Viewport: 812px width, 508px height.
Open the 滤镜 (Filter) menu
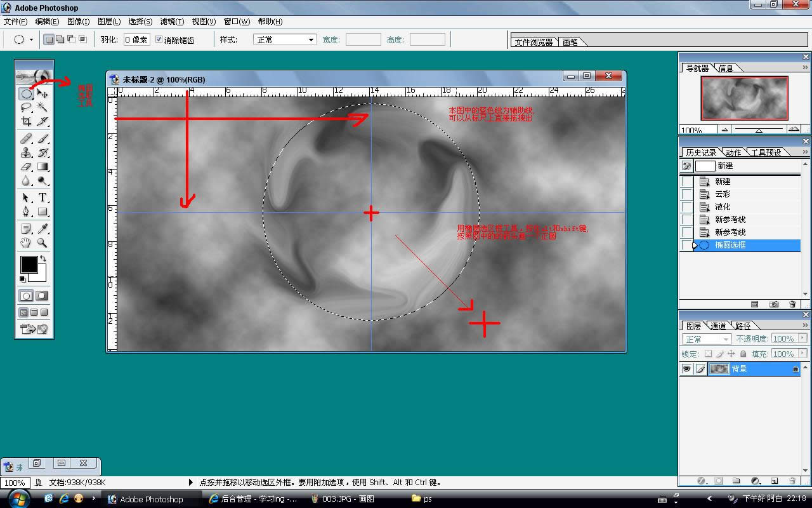[172, 22]
